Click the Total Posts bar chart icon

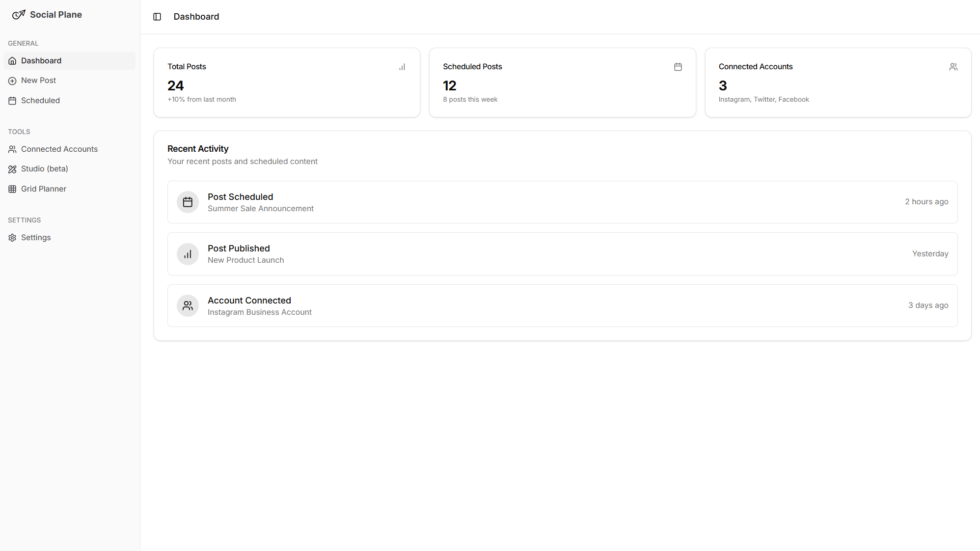(402, 67)
